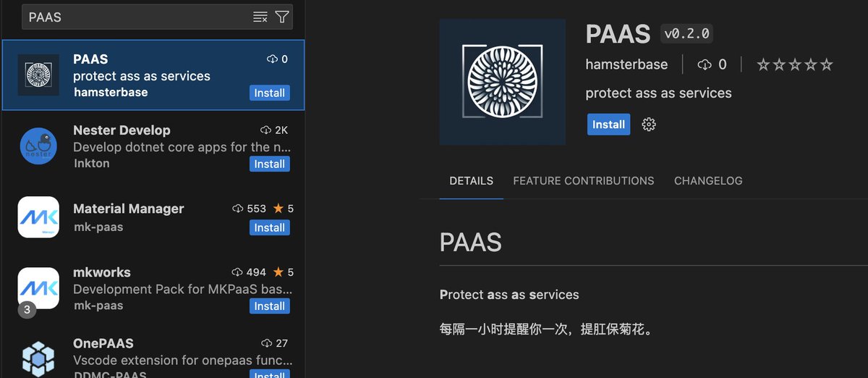Click the mkworks star rating 5
This screenshot has height=378, width=868.
283,272
